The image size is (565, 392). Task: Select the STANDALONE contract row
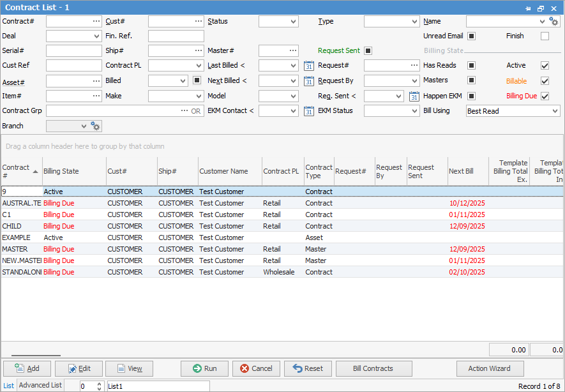pyautogui.click(x=282, y=272)
